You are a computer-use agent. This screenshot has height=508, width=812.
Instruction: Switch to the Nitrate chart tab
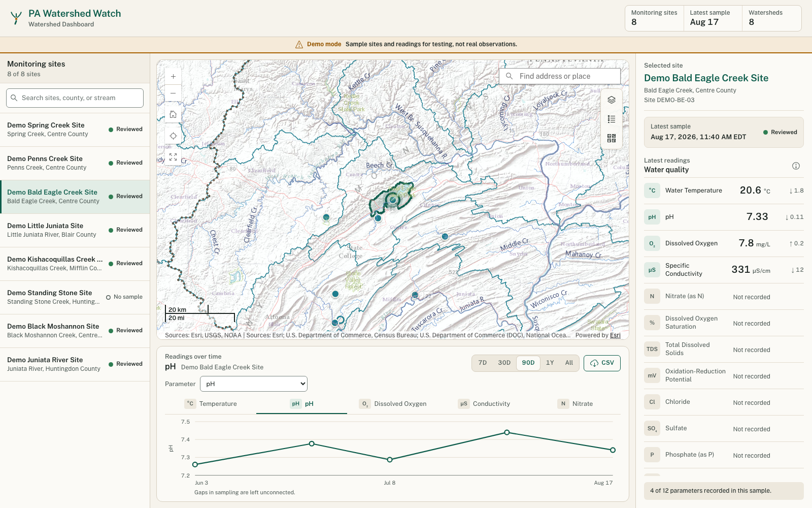pyautogui.click(x=575, y=404)
